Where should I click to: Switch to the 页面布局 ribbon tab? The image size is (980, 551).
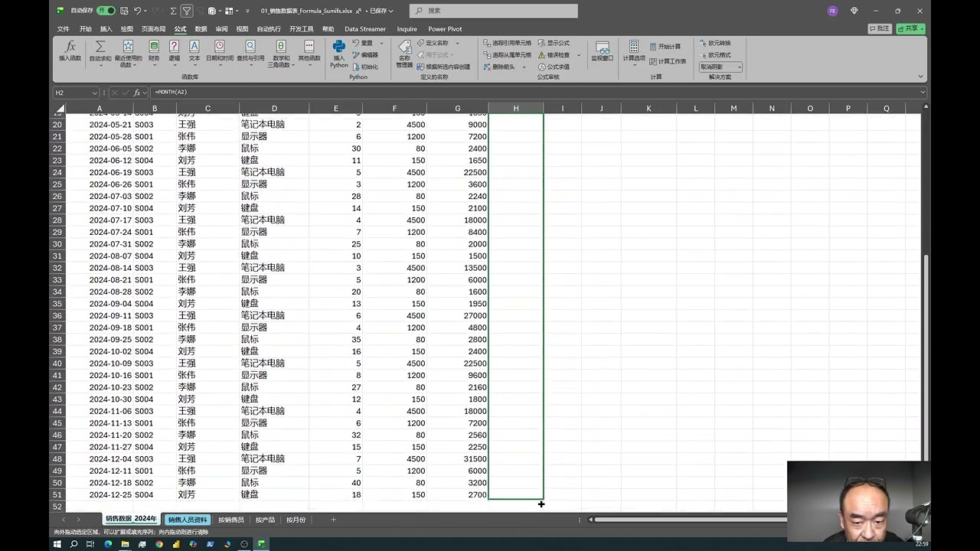153,29
